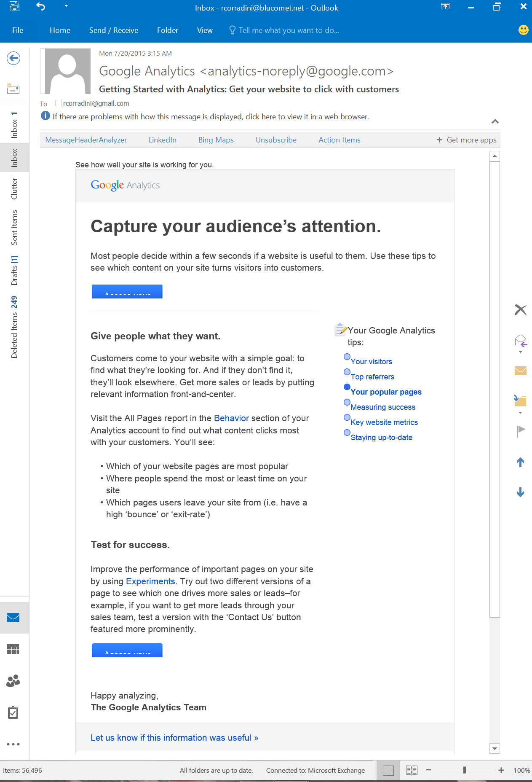Collapse the message header with chevron
Viewport: 532px width, 782px height.
495,121
